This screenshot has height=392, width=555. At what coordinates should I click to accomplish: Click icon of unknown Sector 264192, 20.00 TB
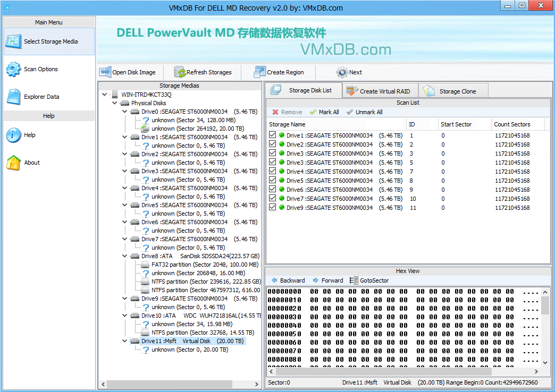(145, 129)
